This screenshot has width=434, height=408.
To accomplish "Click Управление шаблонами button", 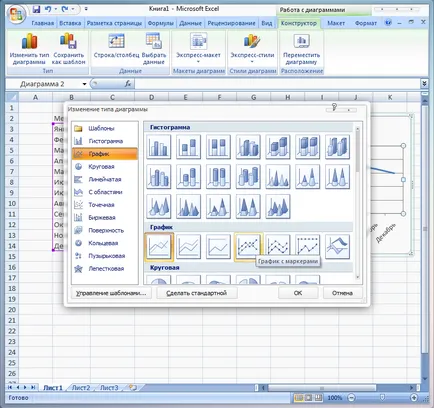I will coord(111,293).
